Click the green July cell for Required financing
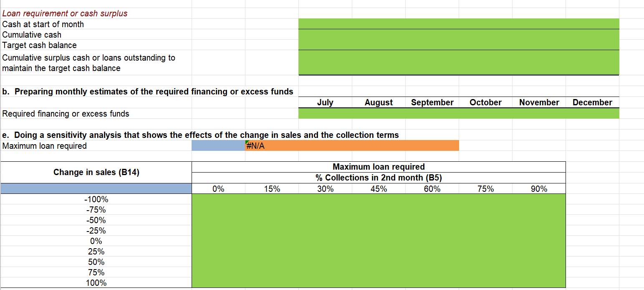The image size is (644, 290). pyautogui.click(x=325, y=114)
